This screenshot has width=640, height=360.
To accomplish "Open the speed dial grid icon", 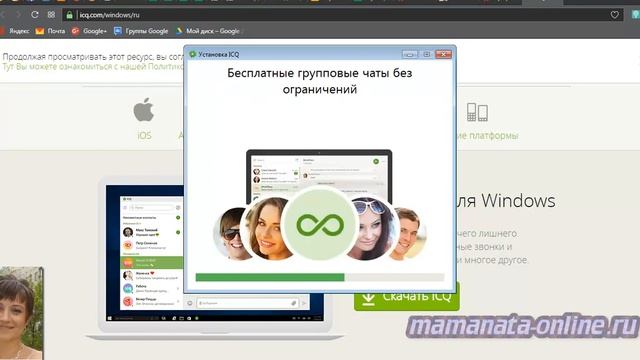I will coord(51,15).
